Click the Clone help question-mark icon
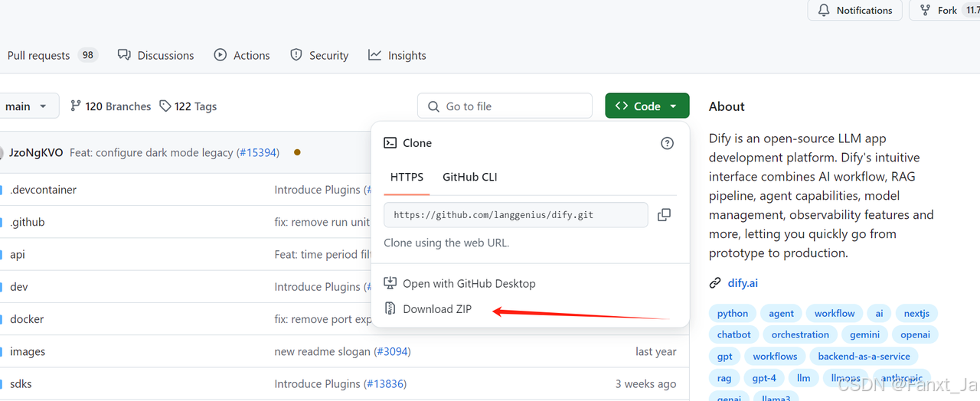 click(x=668, y=143)
